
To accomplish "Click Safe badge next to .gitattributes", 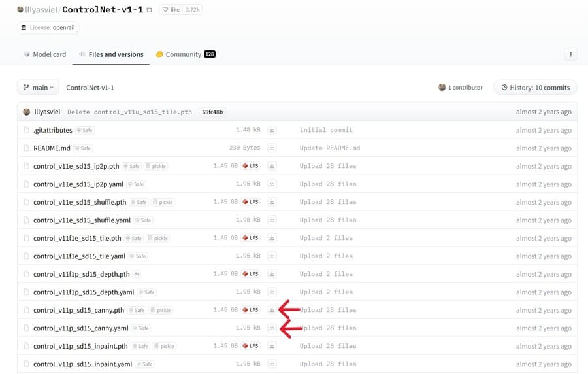I will point(85,130).
